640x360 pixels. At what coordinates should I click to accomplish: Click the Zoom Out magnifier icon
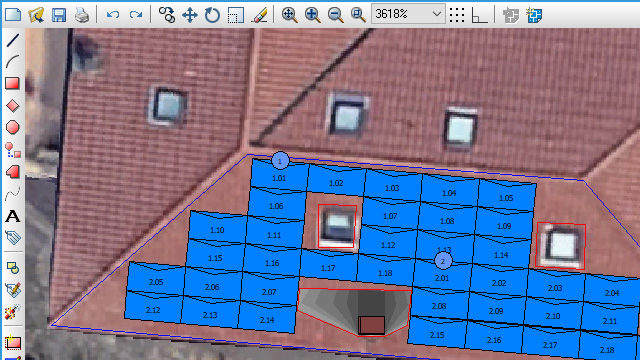[x=336, y=15]
